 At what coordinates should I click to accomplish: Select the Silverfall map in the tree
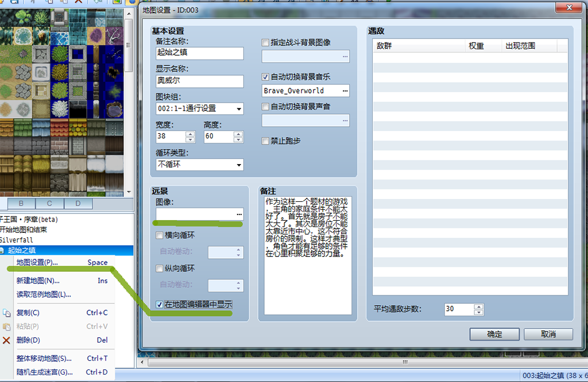pyautogui.click(x=17, y=240)
